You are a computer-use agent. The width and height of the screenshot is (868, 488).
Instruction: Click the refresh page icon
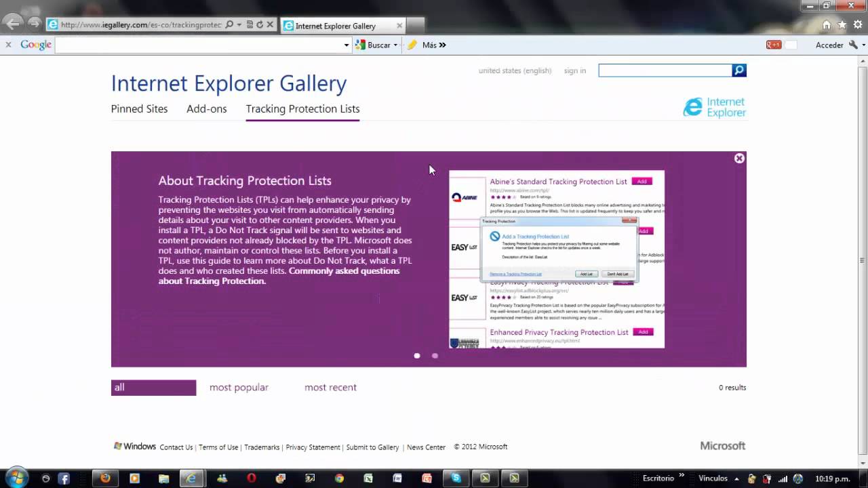[x=260, y=25]
